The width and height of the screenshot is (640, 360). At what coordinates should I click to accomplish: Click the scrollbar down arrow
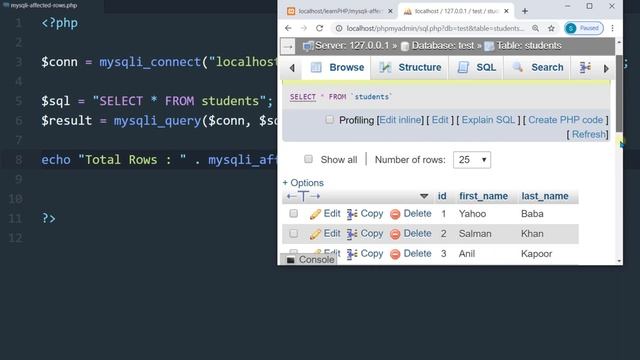tap(619, 261)
